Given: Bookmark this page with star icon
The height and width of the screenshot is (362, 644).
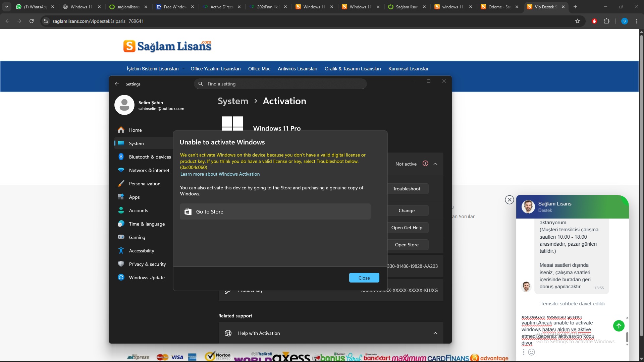Looking at the screenshot, I should [x=578, y=21].
